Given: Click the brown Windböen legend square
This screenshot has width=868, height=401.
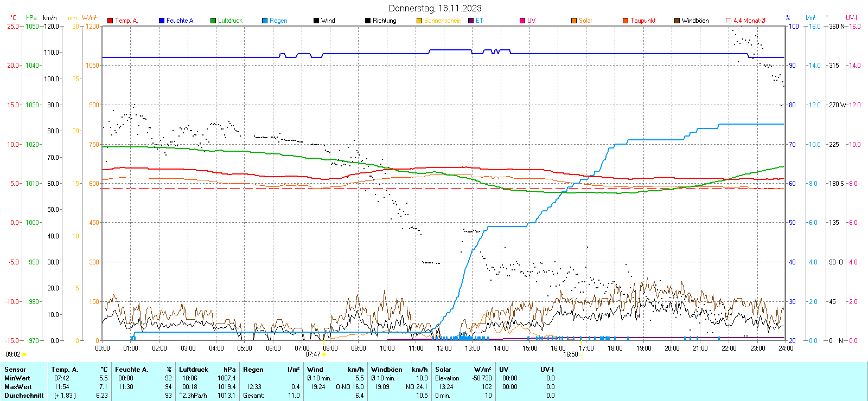Looking at the screenshot, I should point(677,21).
